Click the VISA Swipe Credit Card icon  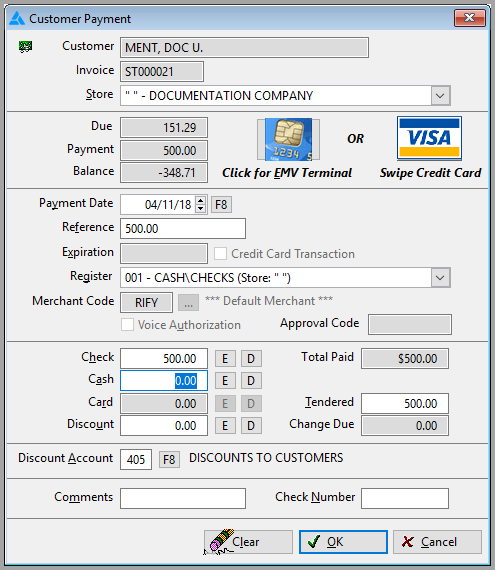coord(429,138)
